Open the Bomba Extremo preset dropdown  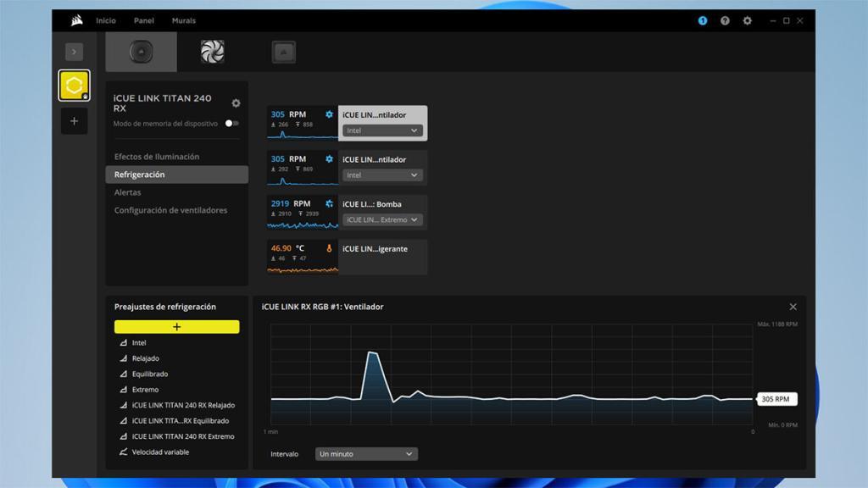pyautogui.click(x=382, y=219)
